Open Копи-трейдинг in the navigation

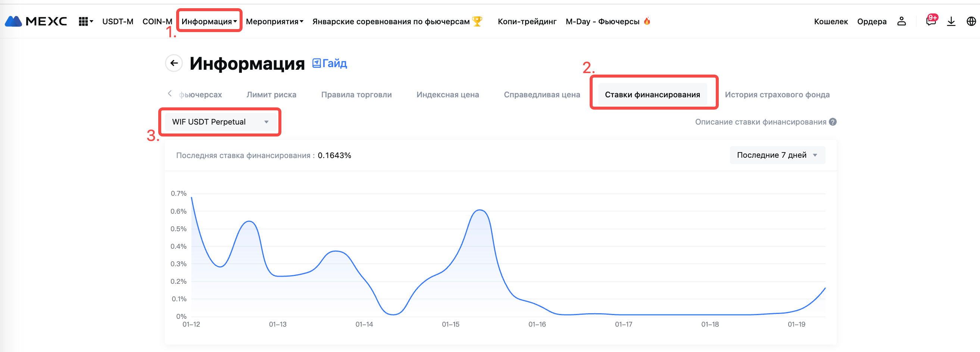(x=527, y=21)
